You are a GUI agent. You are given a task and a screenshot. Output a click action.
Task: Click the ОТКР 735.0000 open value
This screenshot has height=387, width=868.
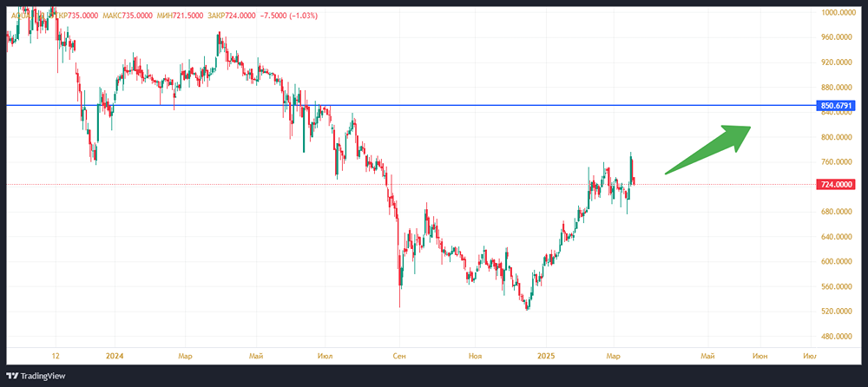(76, 16)
